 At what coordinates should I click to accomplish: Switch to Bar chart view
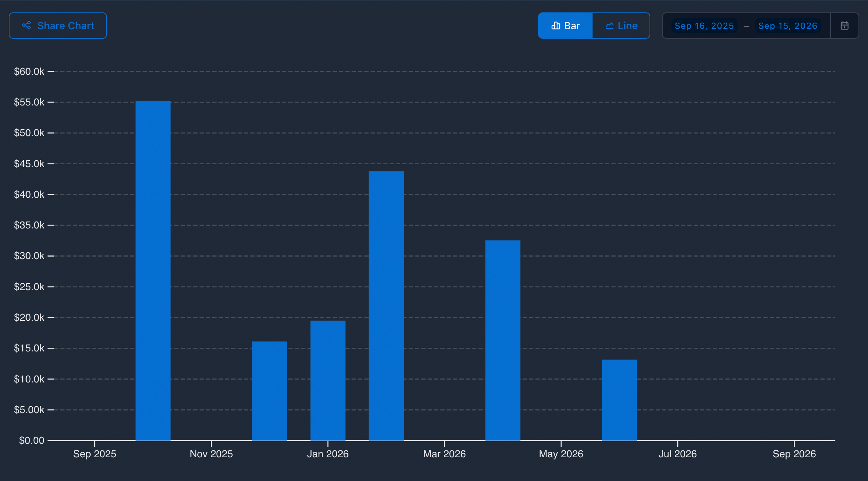[565, 26]
